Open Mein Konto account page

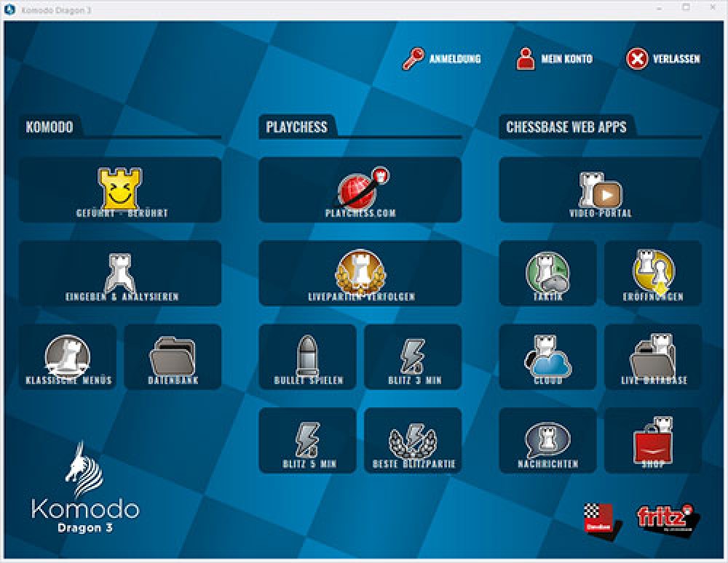pyautogui.click(x=555, y=59)
